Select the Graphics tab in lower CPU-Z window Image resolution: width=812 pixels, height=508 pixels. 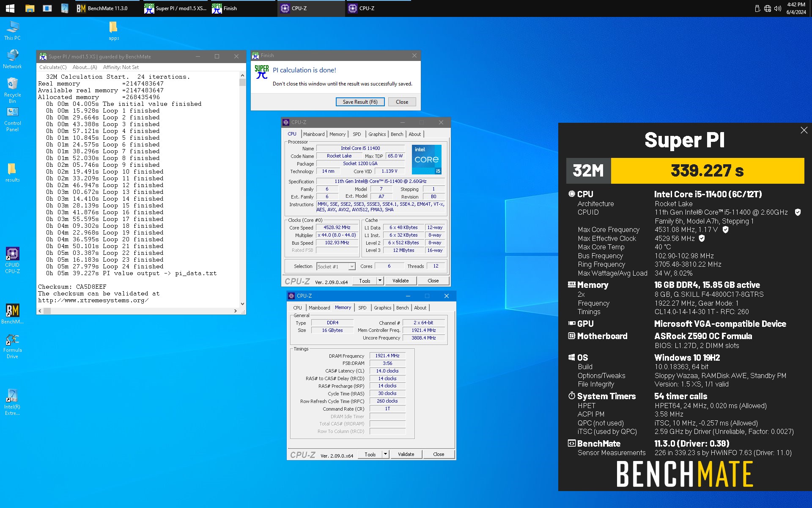pyautogui.click(x=382, y=308)
